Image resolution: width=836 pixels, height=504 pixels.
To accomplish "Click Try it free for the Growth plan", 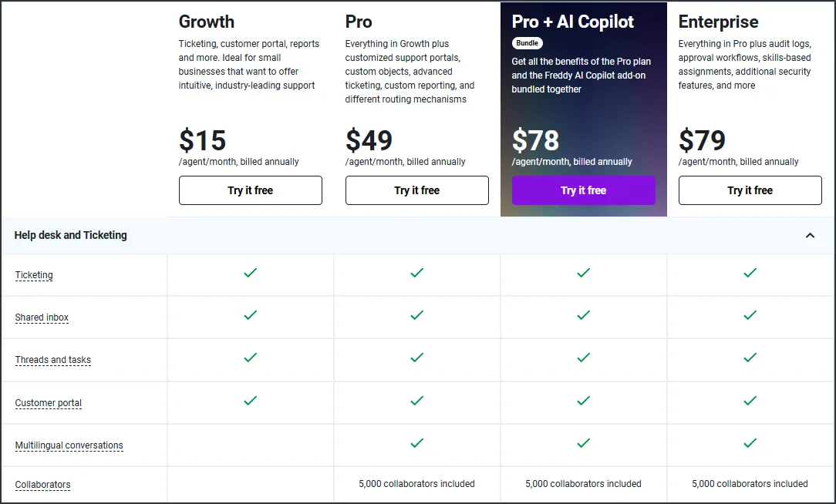I will point(250,190).
